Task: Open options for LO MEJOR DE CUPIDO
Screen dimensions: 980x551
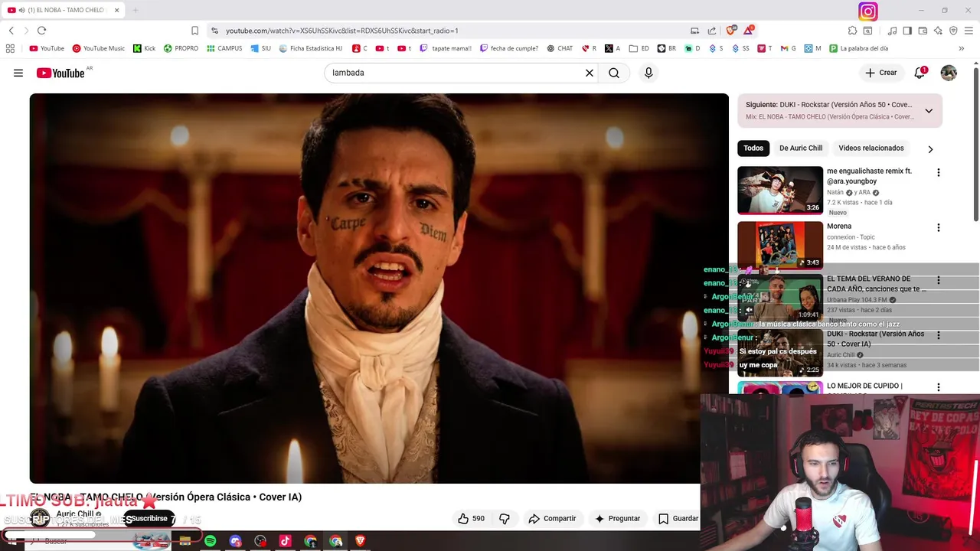Action: [939, 388]
